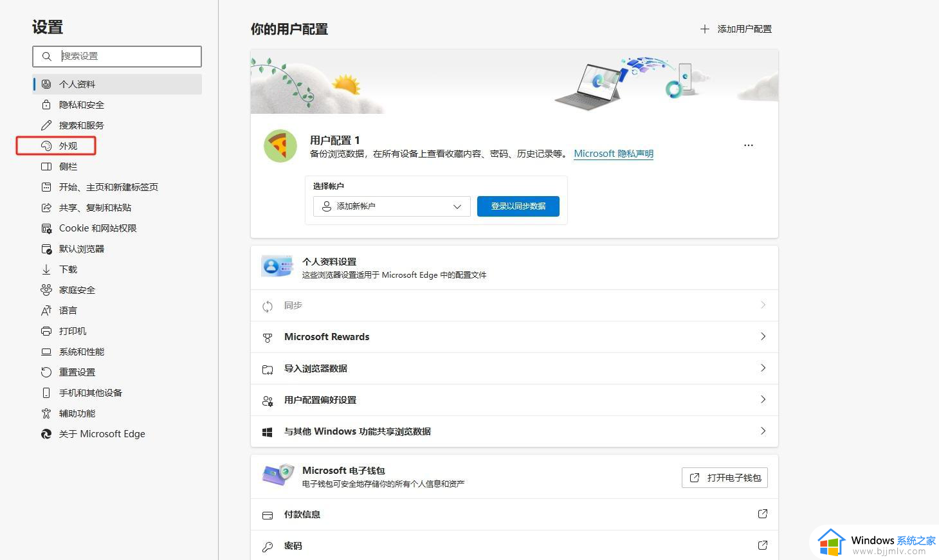Click the pencil icon for 搜索和服务
This screenshot has width=939, height=560.
[46, 125]
